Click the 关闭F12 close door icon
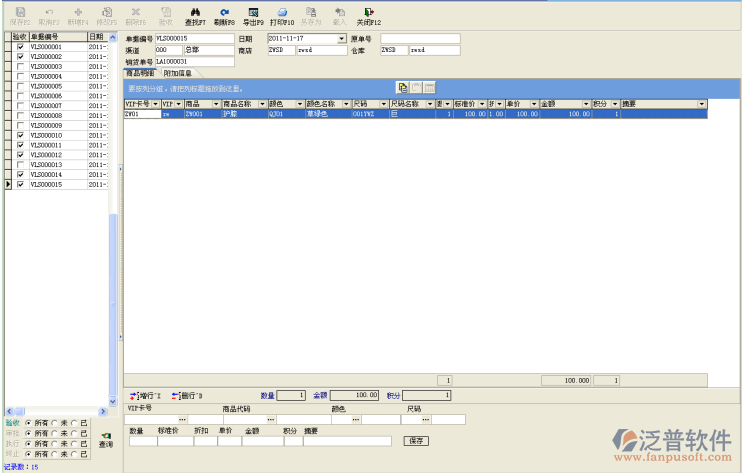The image size is (742, 473). click(x=370, y=11)
